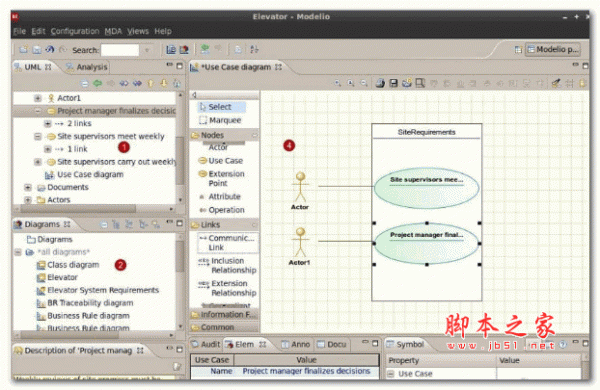Pick the Extension Relationship tool
Image resolution: width=600 pixels, height=390 pixels.
tap(227, 288)
